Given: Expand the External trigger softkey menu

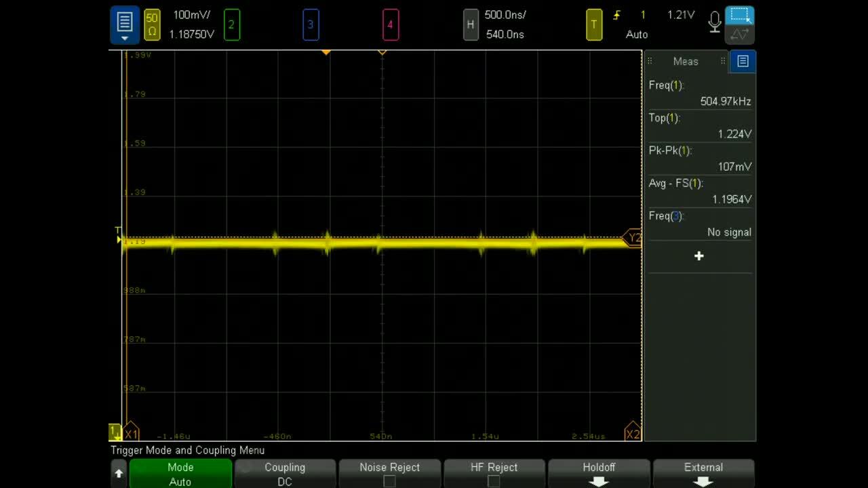Looking at the screenshot, I should click(x=703, y=472).
